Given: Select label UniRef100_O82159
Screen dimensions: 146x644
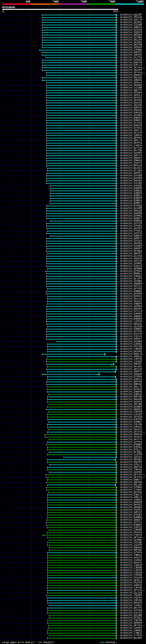Looking at the screenshot, I should (131, 103).
